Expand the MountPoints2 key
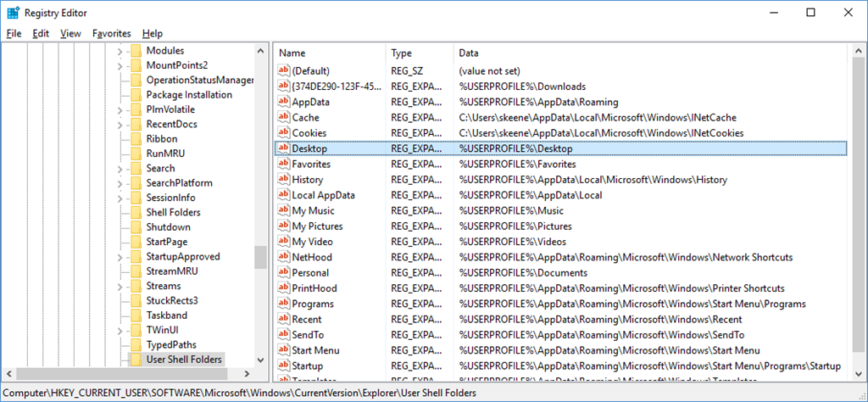 (120, 66)
